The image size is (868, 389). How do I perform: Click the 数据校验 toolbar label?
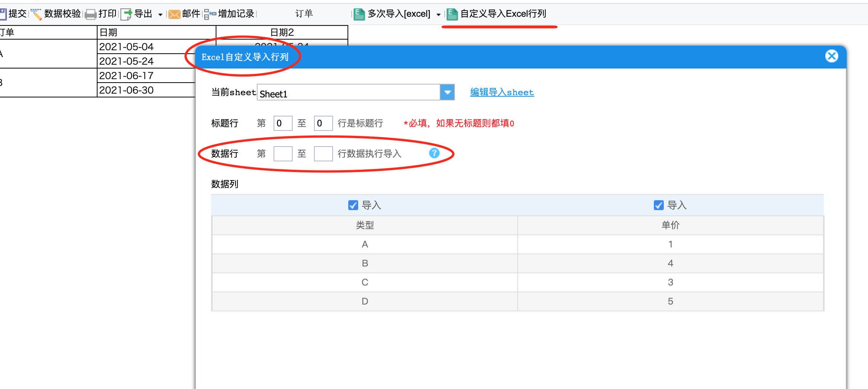point(62,14)
